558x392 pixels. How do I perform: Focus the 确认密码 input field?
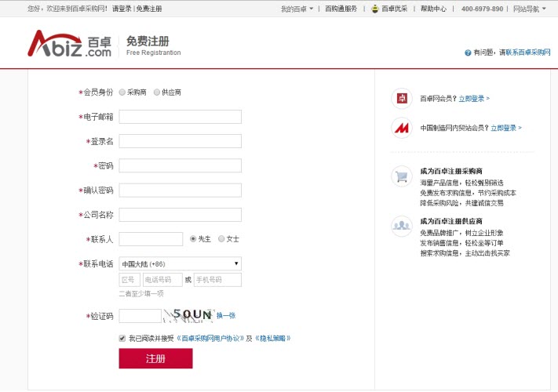tap(180, 191)
